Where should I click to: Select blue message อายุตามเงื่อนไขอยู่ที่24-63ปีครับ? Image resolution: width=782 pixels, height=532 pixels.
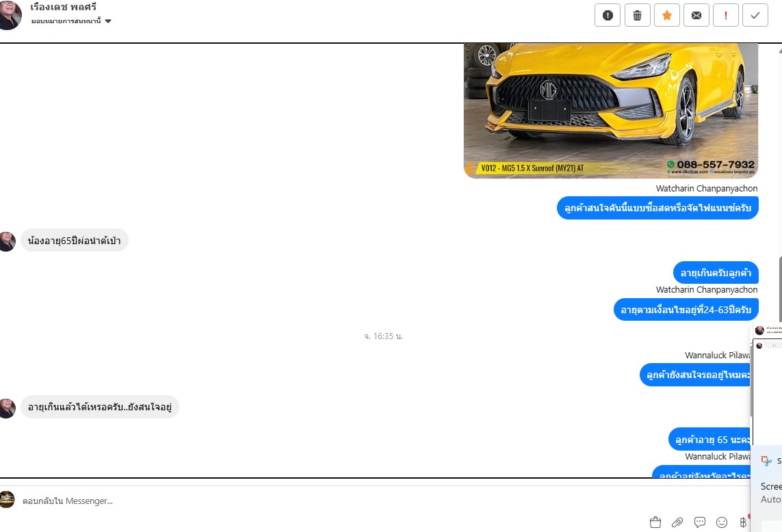(686, 310)
